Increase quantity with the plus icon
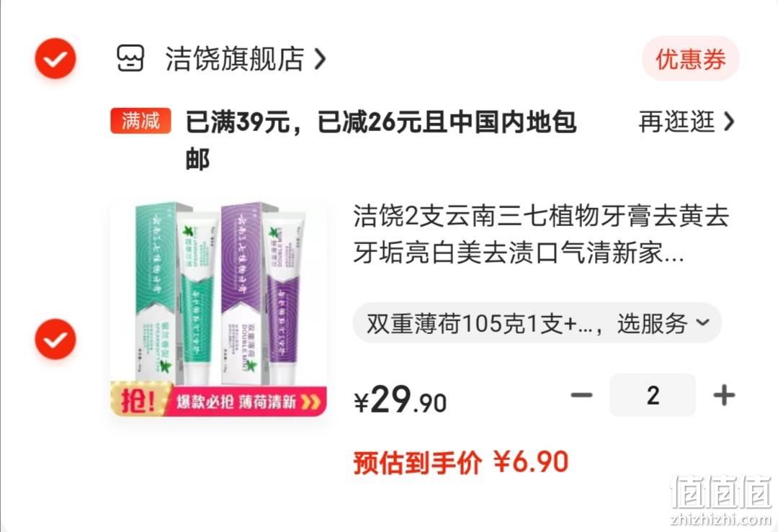Viewport: 778px width, 532px height. [x=724, y=395]
